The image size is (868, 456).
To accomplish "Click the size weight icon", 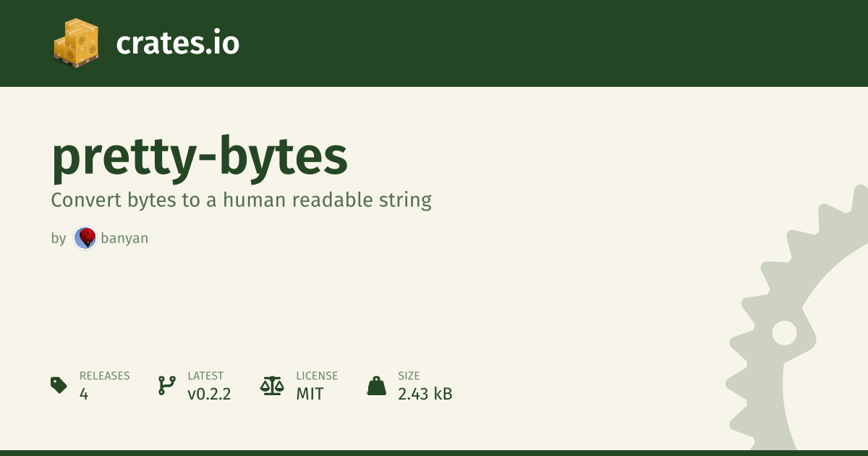I will [x=377, y=385].
